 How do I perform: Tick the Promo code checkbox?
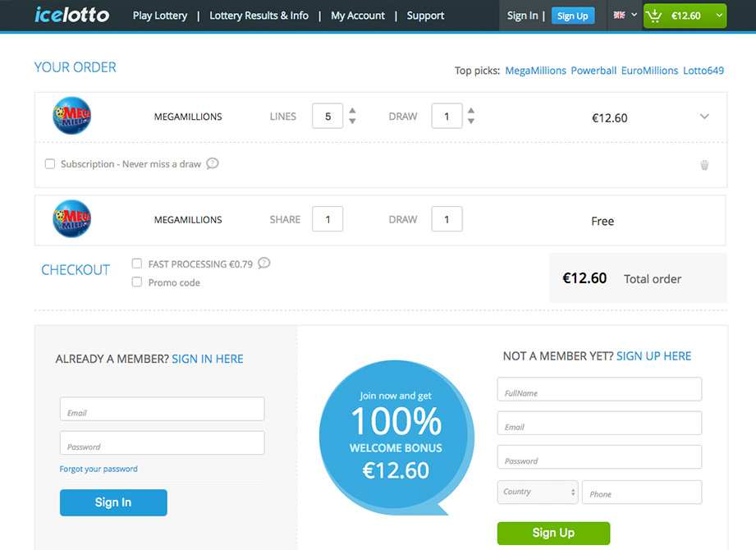click(x=137, y=282)
